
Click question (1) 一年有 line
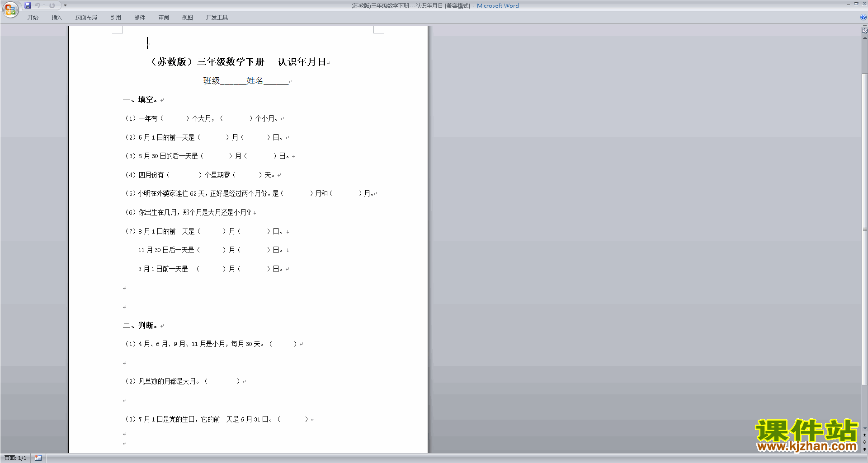pyautogui.click(x=202, y=118)
